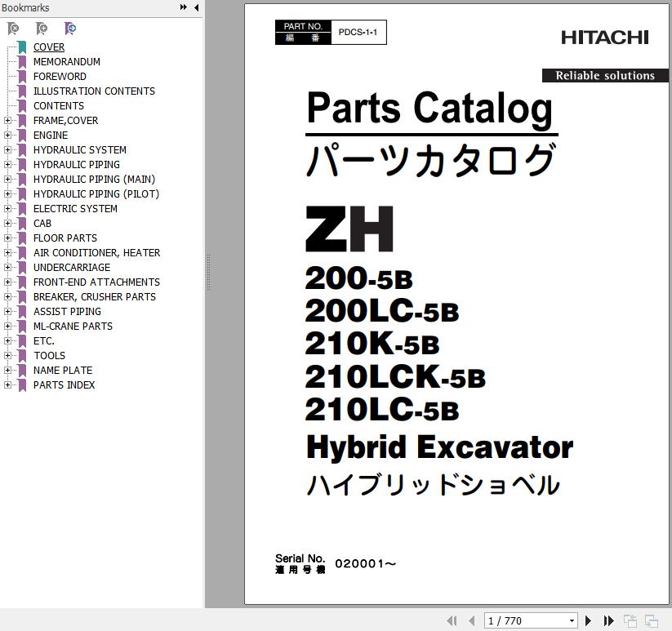Click the find current bookmark icon
The width and height of the screenshot is (672, 631).
(x=70, y=29)
